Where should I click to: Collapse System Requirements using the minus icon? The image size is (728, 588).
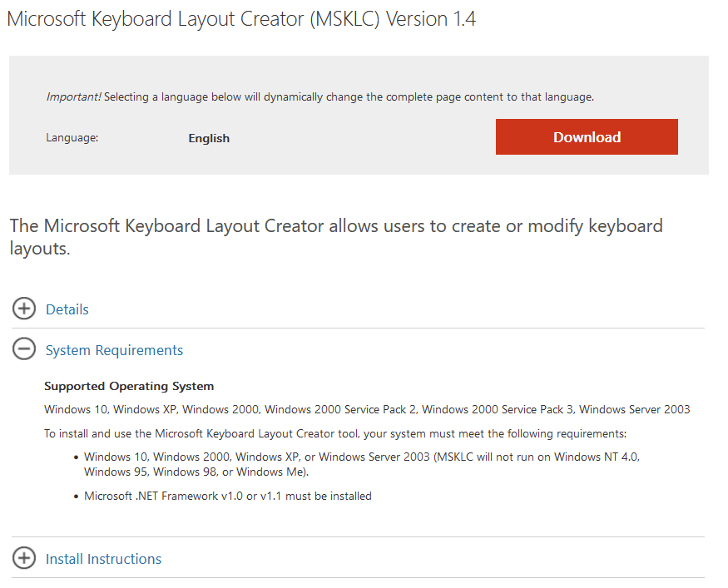tap(23, 349)
